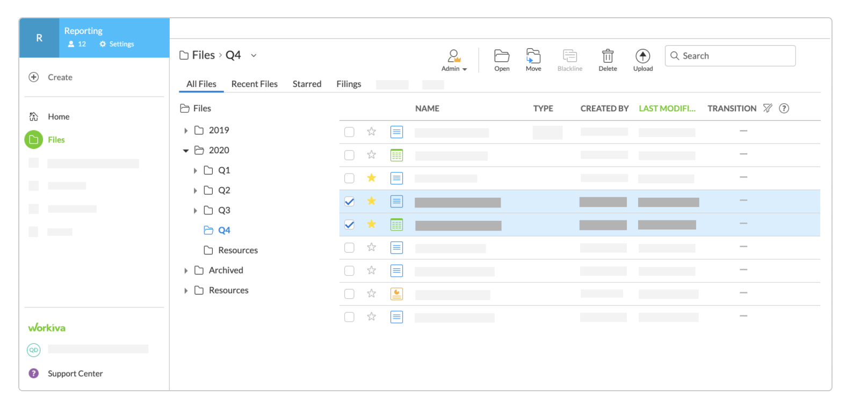Screen dimensions: 868x402
Task: Go to Home in the sidebar
Action: coord(59,117)
